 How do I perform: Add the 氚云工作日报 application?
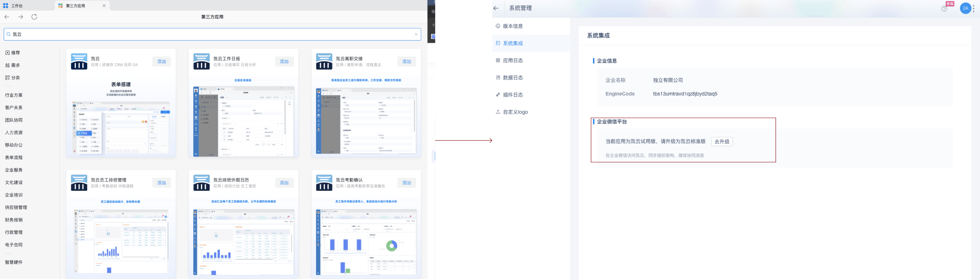pyautogui.click(x=284, y=61)
